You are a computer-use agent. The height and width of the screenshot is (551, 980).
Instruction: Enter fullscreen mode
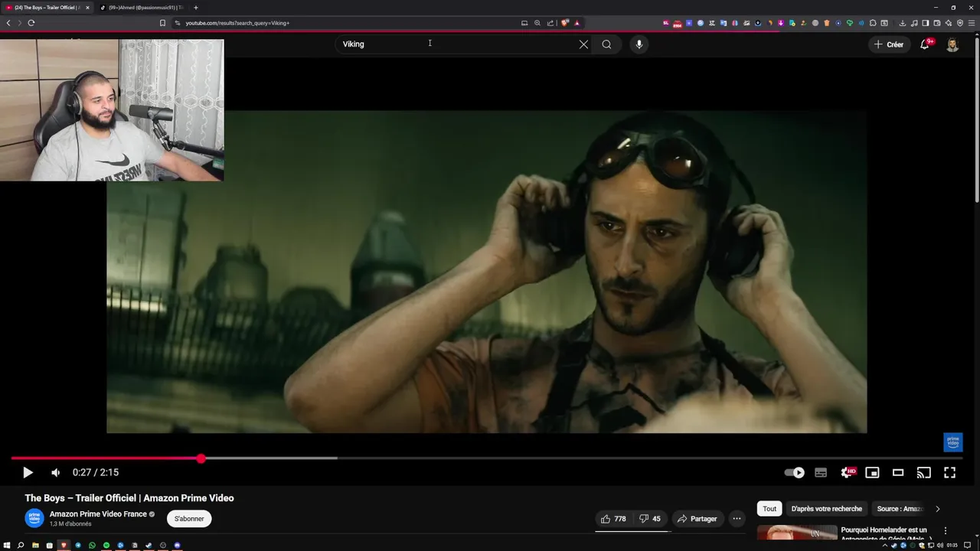(x=949, y=473)
